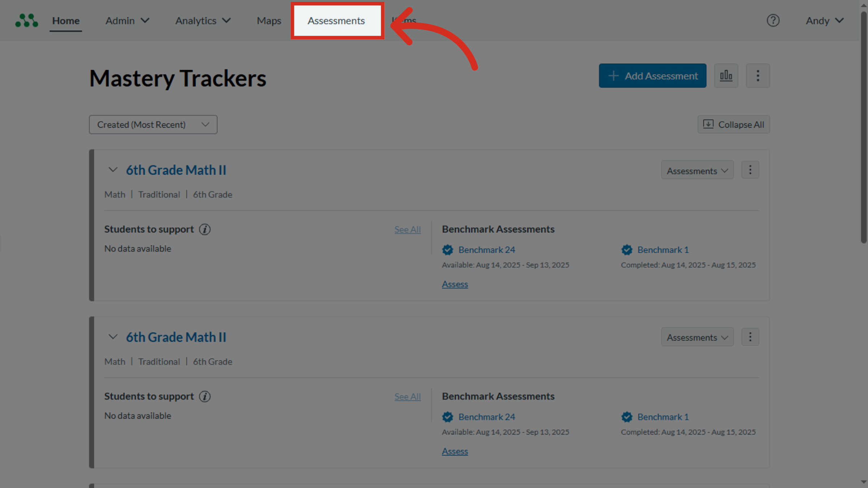Click the Benchmark 24 badge icon in the first tracker
The width and height of the screenshot is (868, 488).
[x=447, y=250]
